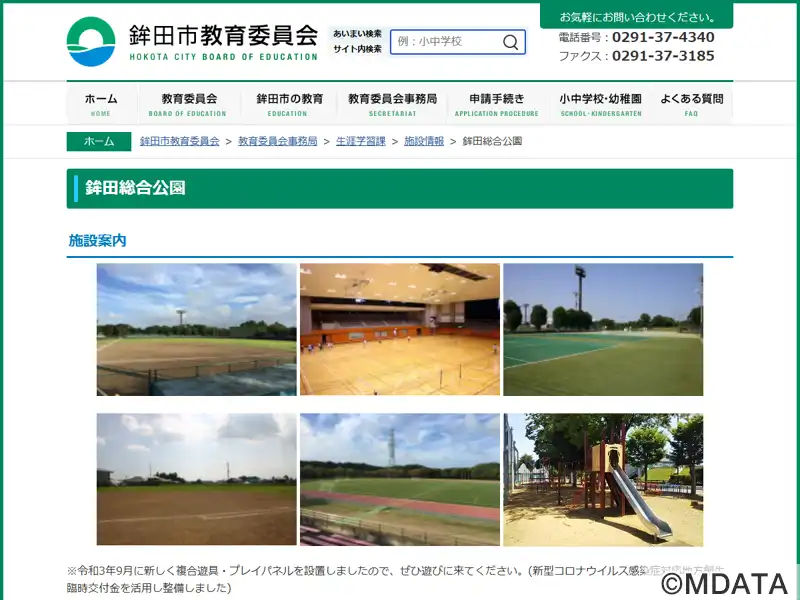800x600 pixels.
Task: Select the サイト内検索 search mode
Action: (357, 49)
